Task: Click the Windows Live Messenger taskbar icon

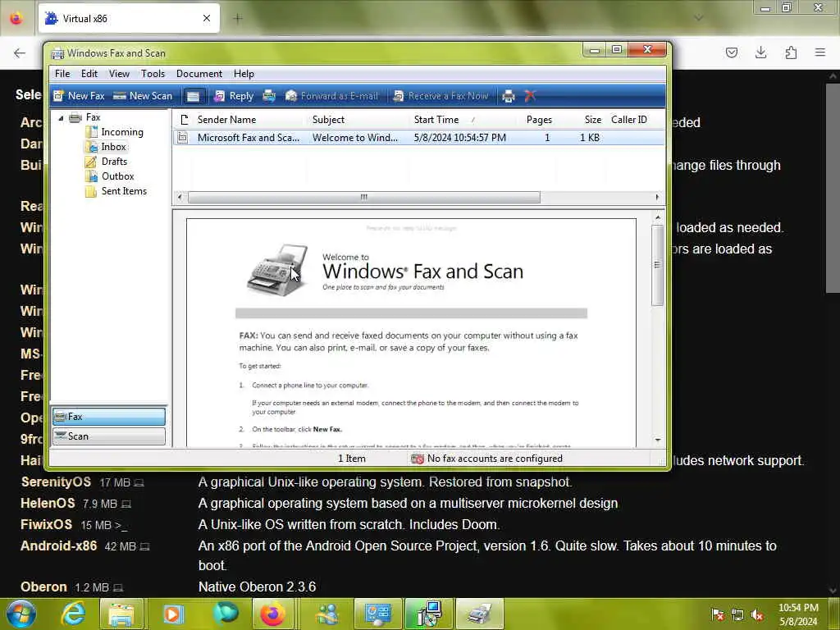Action: (x=327, y=614)
